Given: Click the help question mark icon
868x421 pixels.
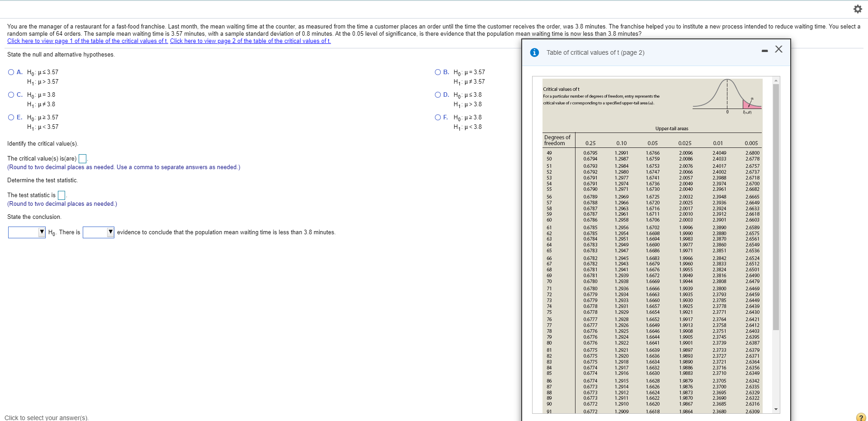Looking at the screenshot, I should coord(861,417).
